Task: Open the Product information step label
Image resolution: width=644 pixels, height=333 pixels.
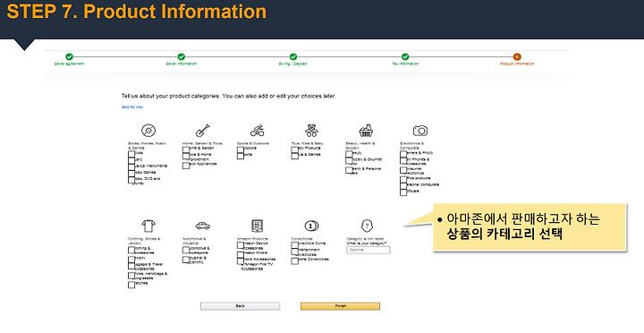Action: click(x=517, y=64)
